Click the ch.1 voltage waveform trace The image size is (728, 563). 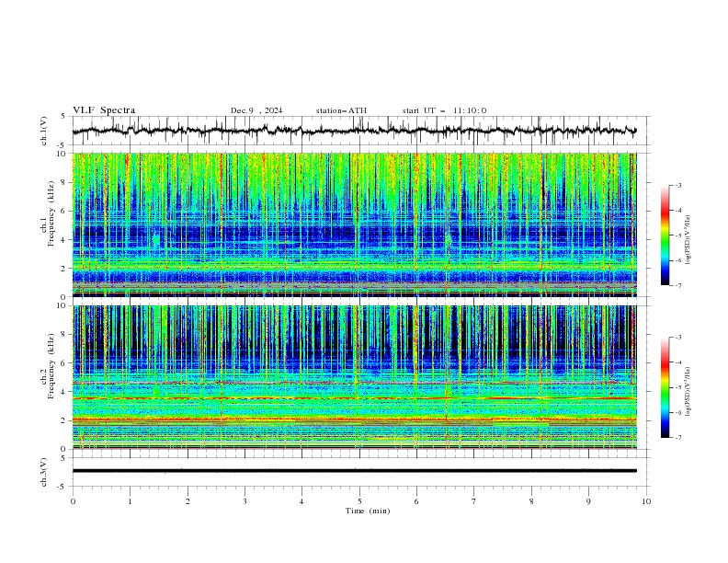coord(354,131)
